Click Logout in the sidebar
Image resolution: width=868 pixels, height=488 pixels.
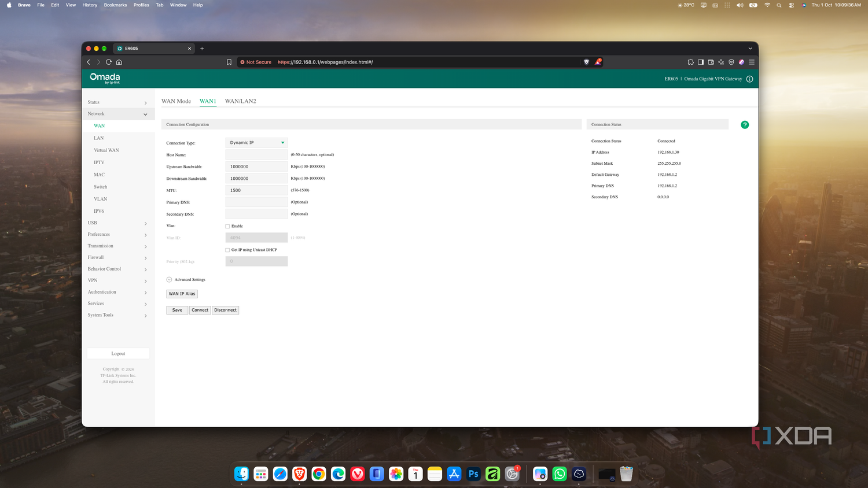pyautogui.click(x=118, y=353)
